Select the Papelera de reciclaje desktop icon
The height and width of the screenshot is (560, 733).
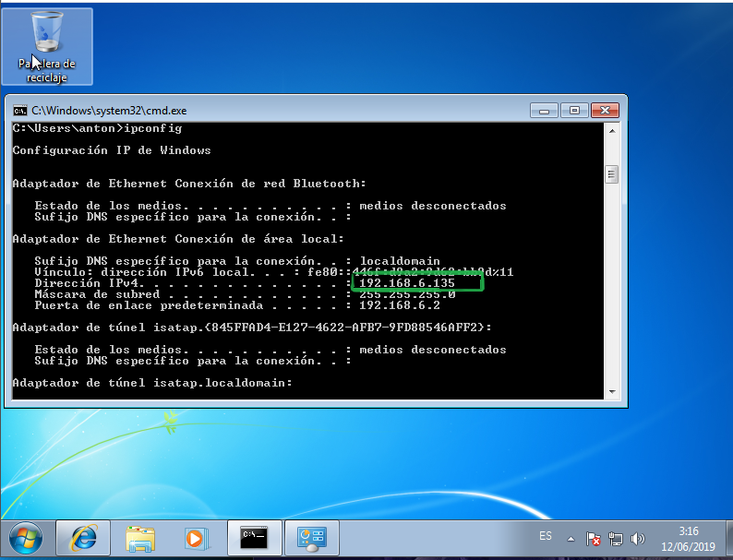[x=47, y=46]
